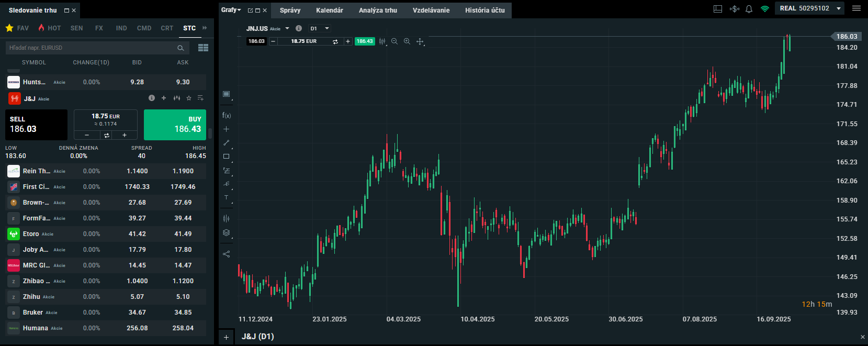
Task: Select the trend line drawing tool
Action: point(227,142)
